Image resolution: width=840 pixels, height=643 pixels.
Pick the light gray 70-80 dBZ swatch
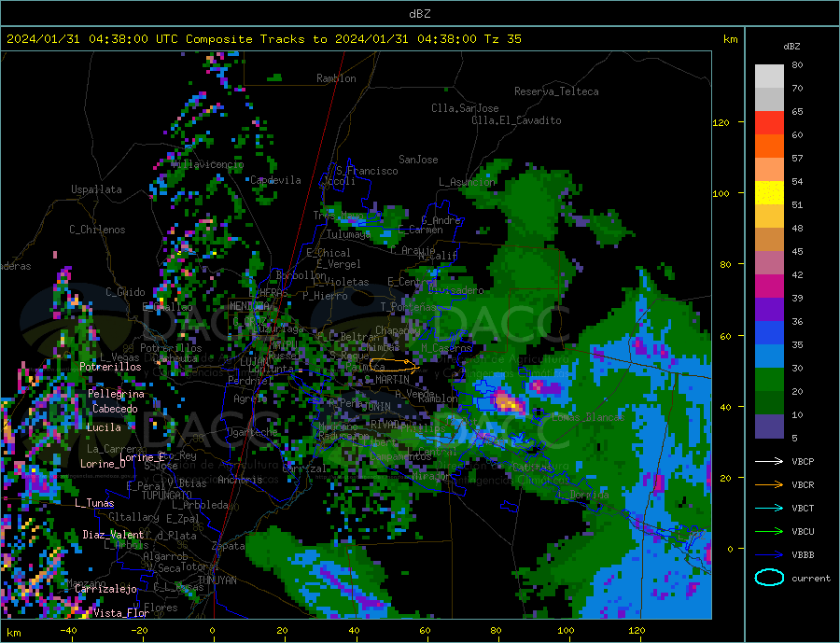[769, 77]
